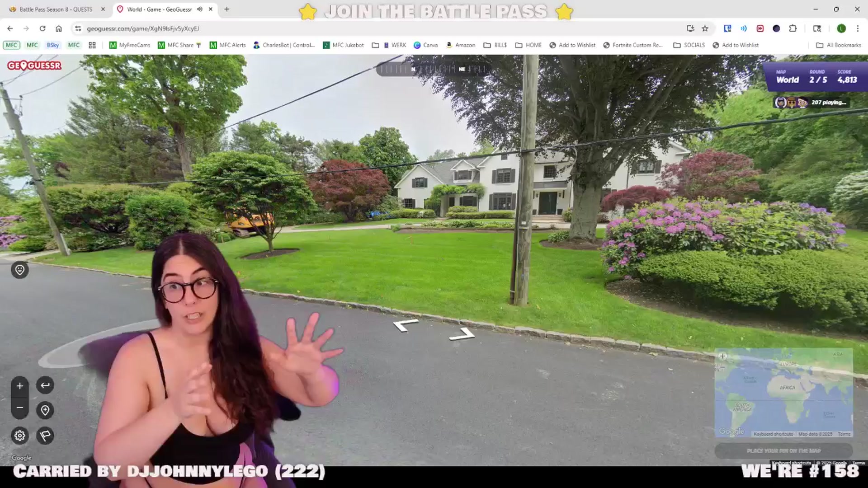868x488 pixels.
Task: Click the 207 playing indicator
Action: coord(811,103)
